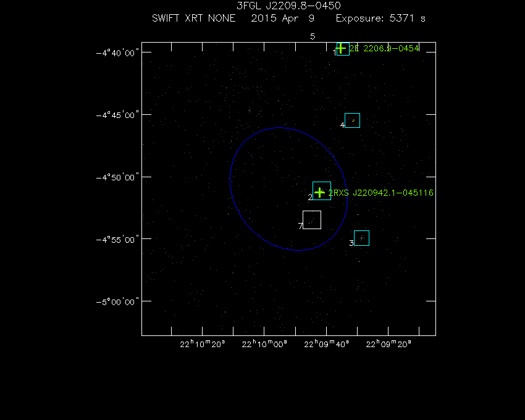525x420 pixels.
Task: Click the 22h10m20s right ascension label
Action: tap(203, 344)
